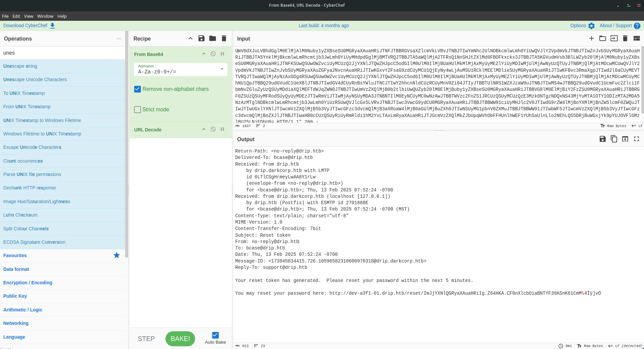Open the Window menu
The height and width of the screenshot is (349, 644).
[45, 16]
